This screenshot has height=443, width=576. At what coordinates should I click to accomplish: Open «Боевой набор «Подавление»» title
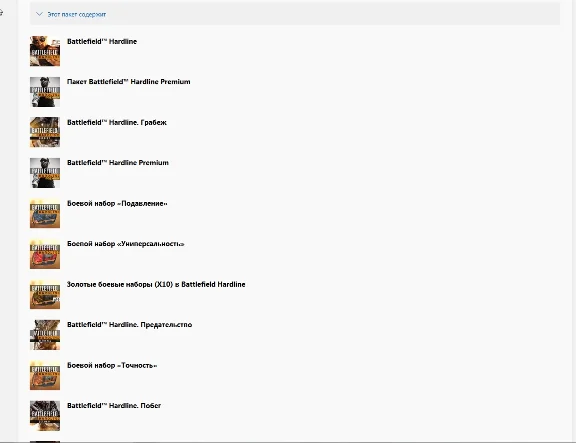tap(117, 204)
